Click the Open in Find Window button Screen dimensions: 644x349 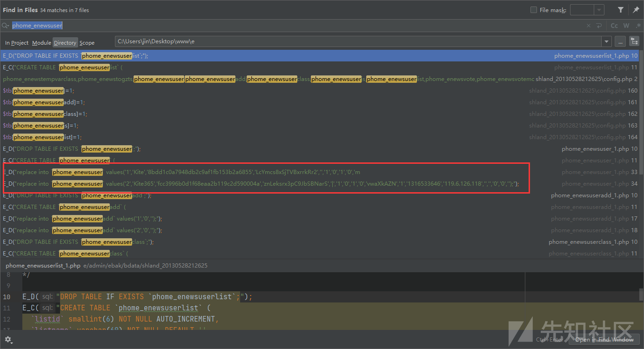(604, 339)
